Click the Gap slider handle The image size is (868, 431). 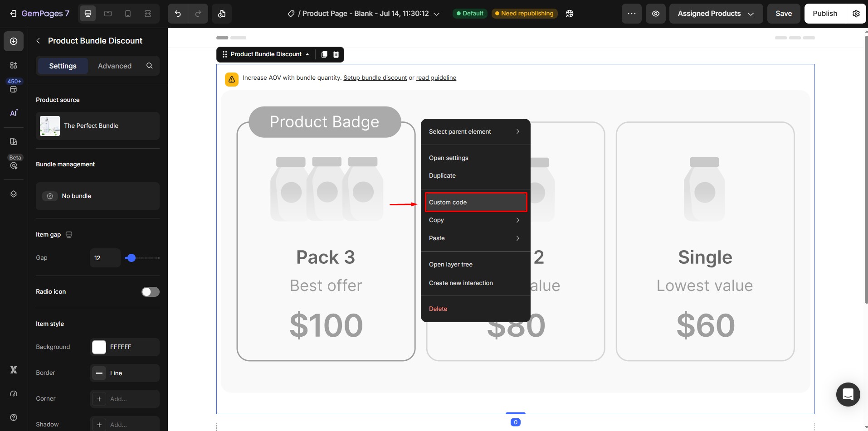[x=131, y=258]
